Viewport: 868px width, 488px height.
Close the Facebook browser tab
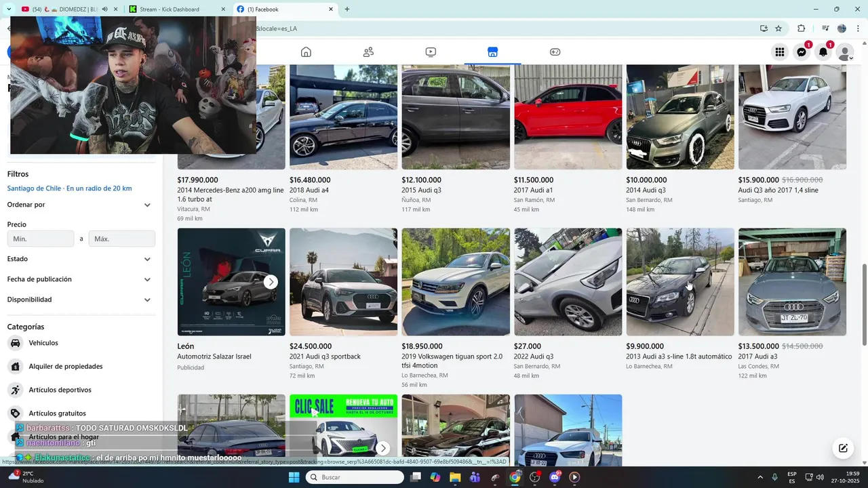(330, 9)
